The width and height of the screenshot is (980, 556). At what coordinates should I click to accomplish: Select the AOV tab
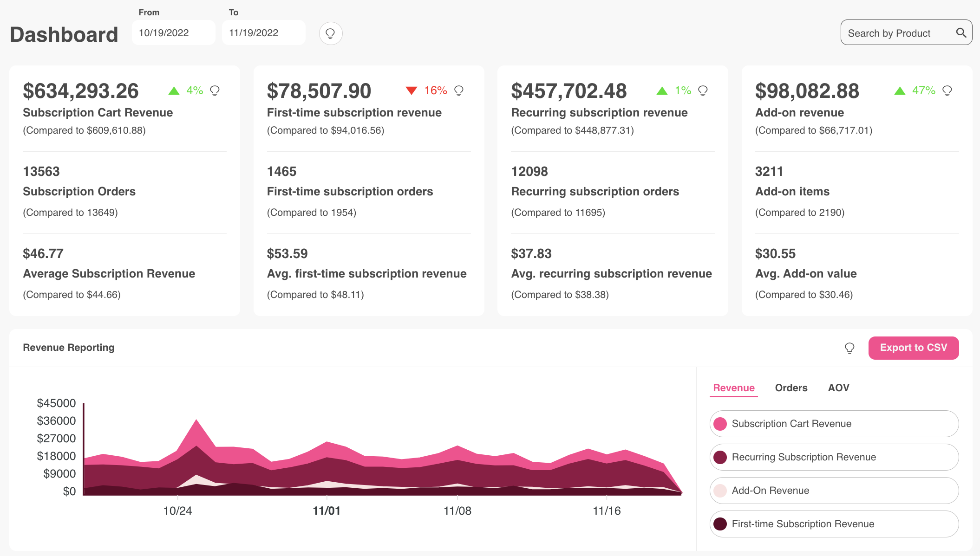838,388
